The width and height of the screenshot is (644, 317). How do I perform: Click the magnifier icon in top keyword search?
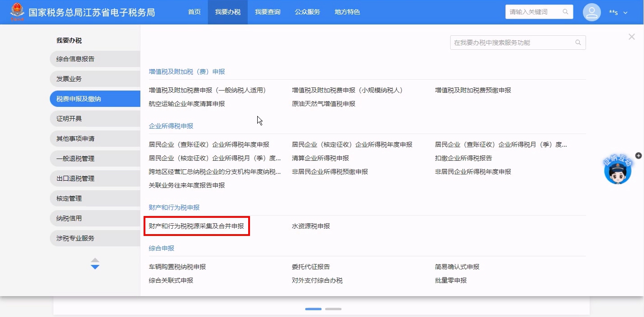565,12
